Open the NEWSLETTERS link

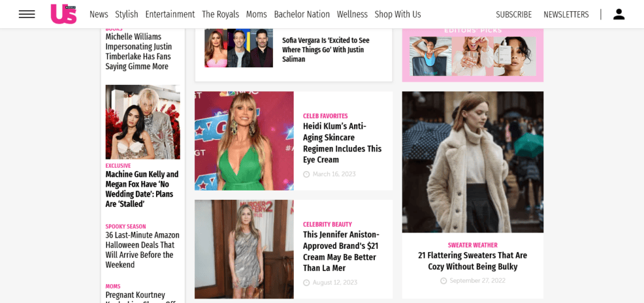point(566,14)
